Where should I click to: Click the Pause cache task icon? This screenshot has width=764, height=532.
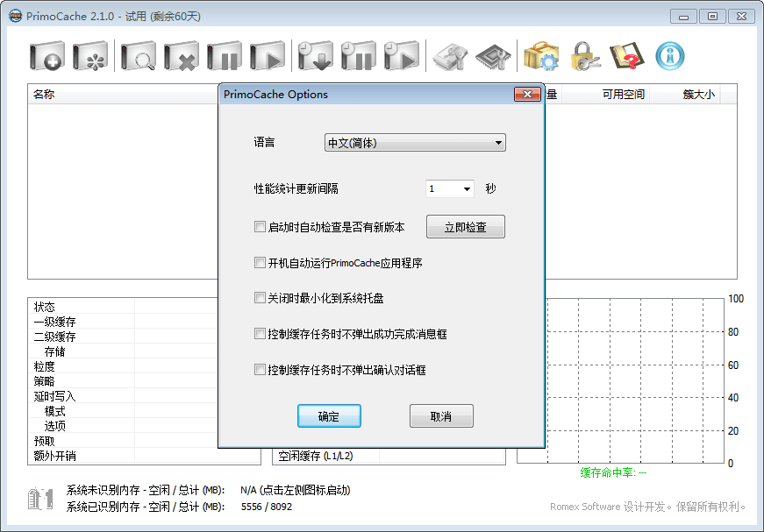coord(225,56)
